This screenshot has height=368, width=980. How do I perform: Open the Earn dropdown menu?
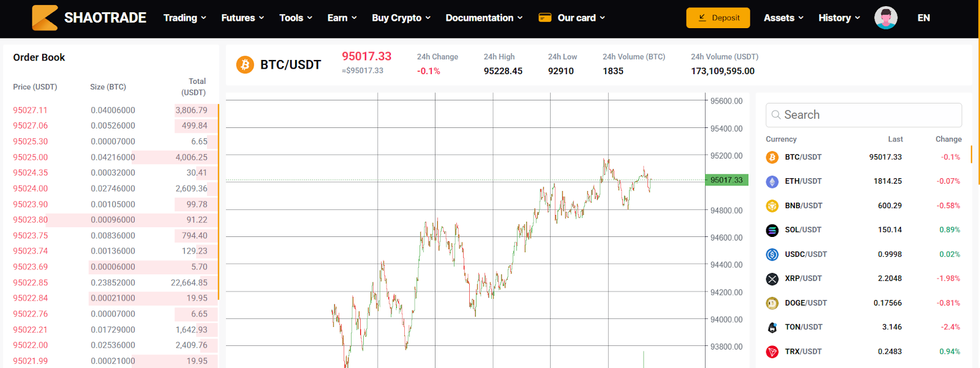342,18
